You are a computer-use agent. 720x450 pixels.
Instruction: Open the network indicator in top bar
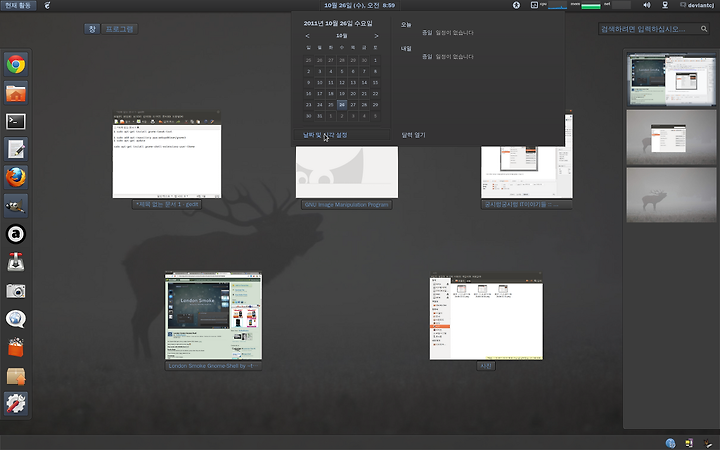664,5
